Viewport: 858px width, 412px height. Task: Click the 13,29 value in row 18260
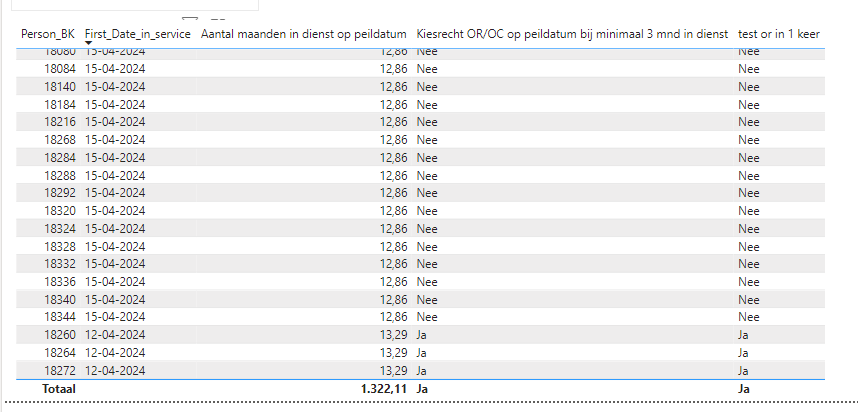[x=394, y=335]
